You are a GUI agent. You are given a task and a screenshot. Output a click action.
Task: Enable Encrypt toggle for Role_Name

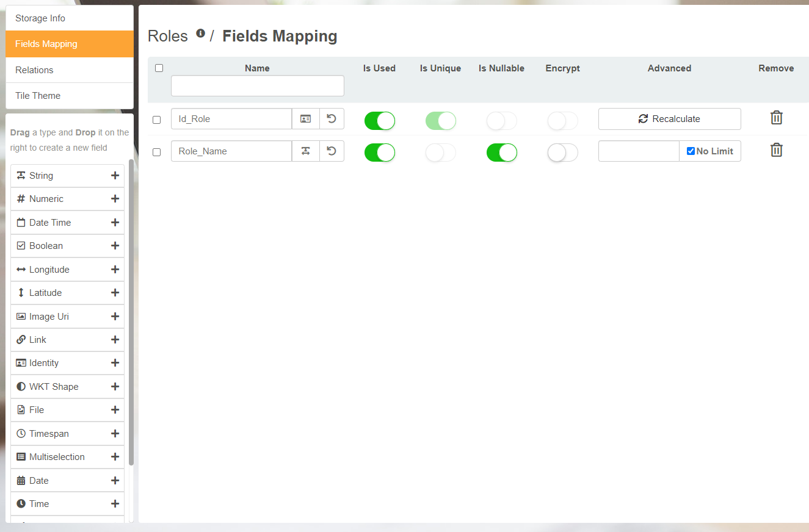coord(562,152)
